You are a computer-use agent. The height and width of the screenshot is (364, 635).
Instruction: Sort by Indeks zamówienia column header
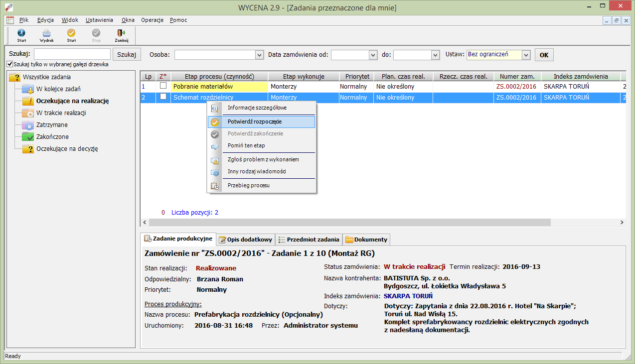click(x=581, y=76)
